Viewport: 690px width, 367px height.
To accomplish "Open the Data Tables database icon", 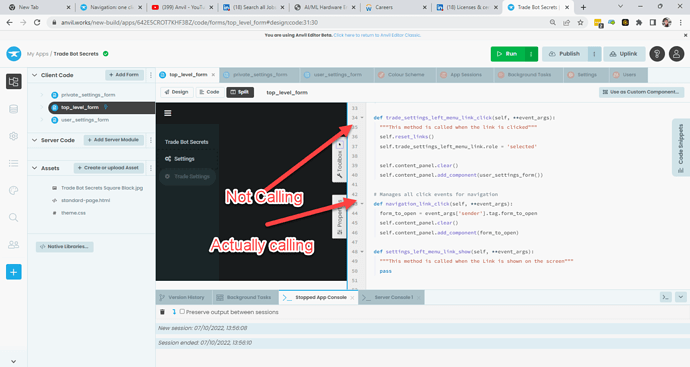I will pos(14,109).
